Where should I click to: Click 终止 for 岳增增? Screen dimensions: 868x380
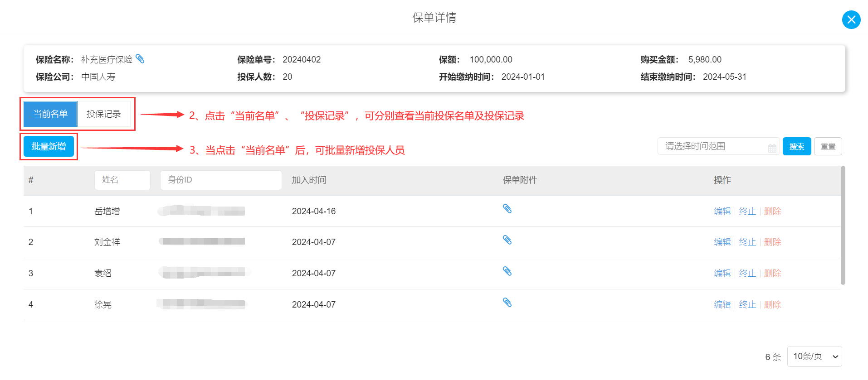click(747, 211)
